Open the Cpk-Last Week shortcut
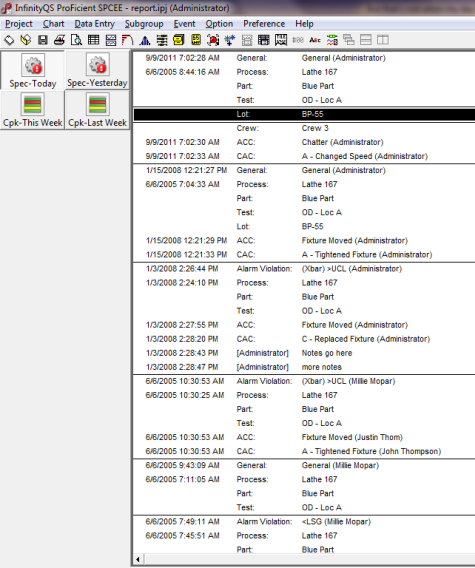The width and height of the screenshot is (475, 568). [x=97, y=110]
